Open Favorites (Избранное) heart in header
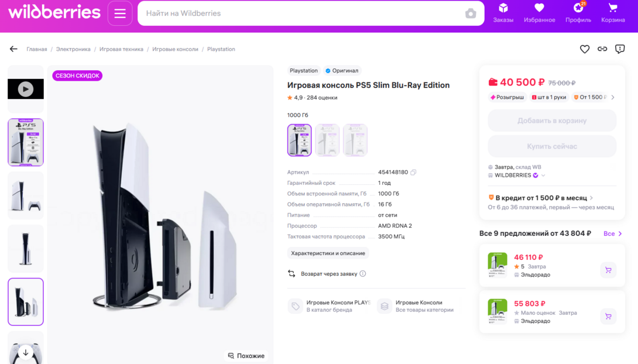638x364 pixels. pyautogui.click(x=539, y=13)
